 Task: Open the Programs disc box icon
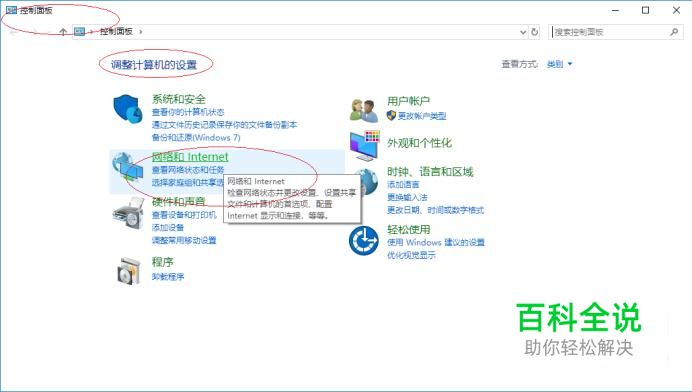coord(128,270)
